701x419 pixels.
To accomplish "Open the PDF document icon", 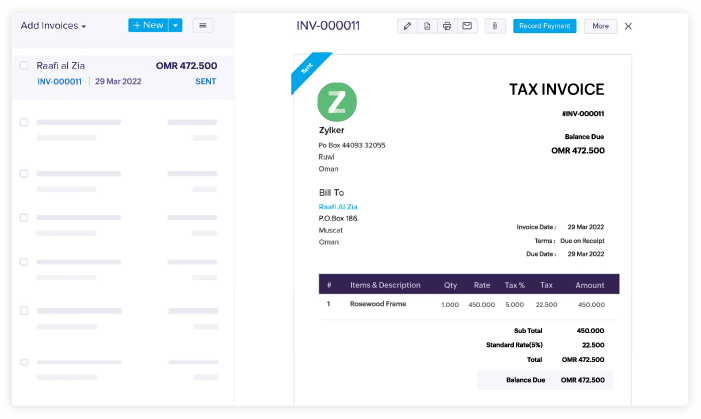I will [x=427, y=26].
